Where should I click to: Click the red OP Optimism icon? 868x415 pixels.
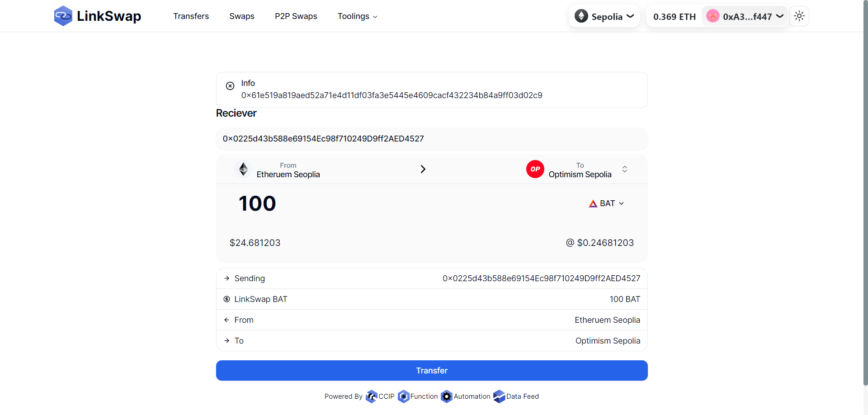[x=535, y=169]
